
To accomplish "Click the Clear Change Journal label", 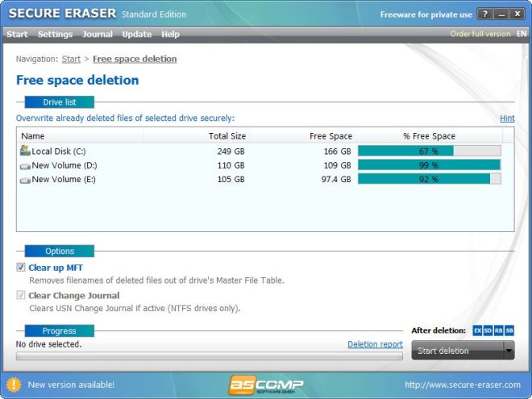I will pyautogui.click(x=74, y=296).
